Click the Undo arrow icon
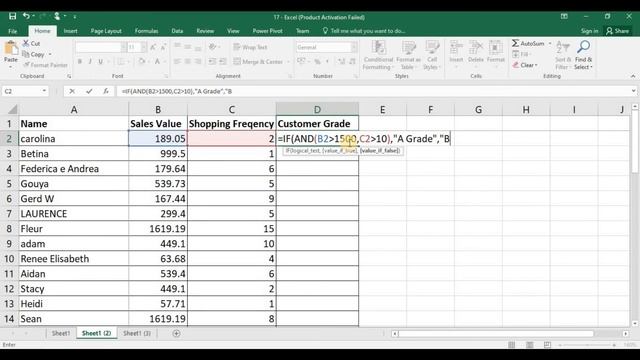Screen dimensions: 640x360 pyautogui.click(x=26, y=16)
